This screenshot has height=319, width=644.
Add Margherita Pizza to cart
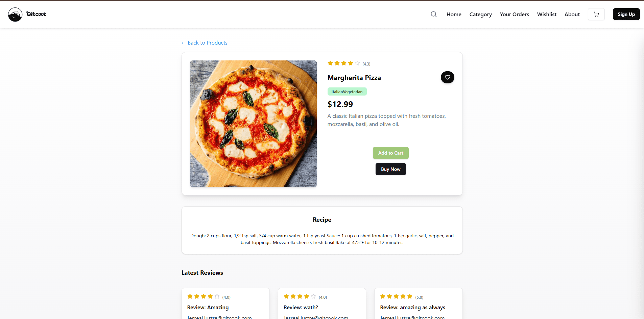391,153
